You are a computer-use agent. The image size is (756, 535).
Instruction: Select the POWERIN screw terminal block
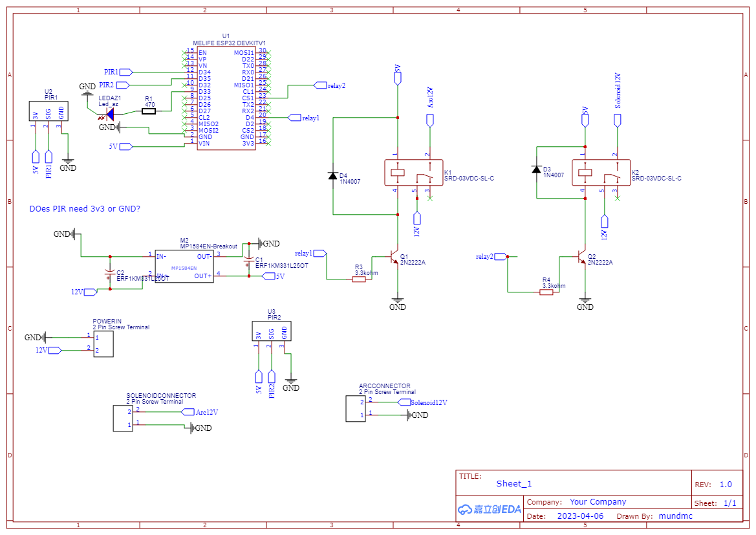tap(103, 344)
